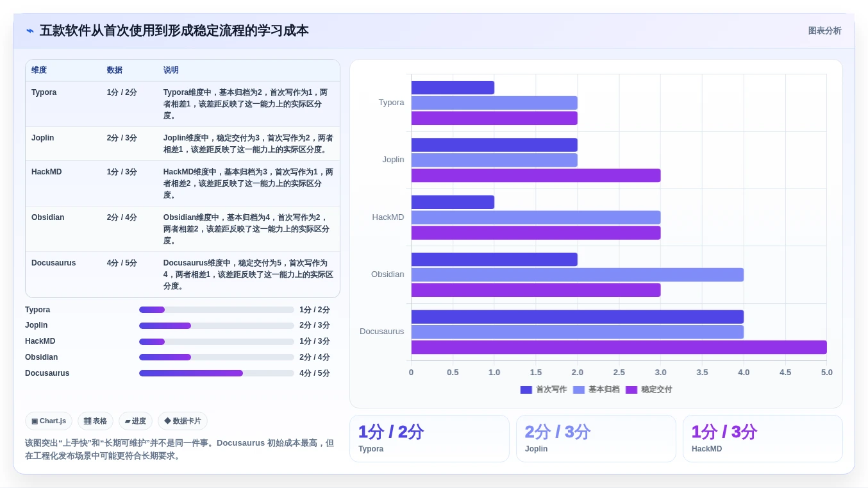Image resolution: width=868 pixels, height=488 pixels.
Task: Click the 4分 / 5分 table cell
Action: click(x=122, y=263)
